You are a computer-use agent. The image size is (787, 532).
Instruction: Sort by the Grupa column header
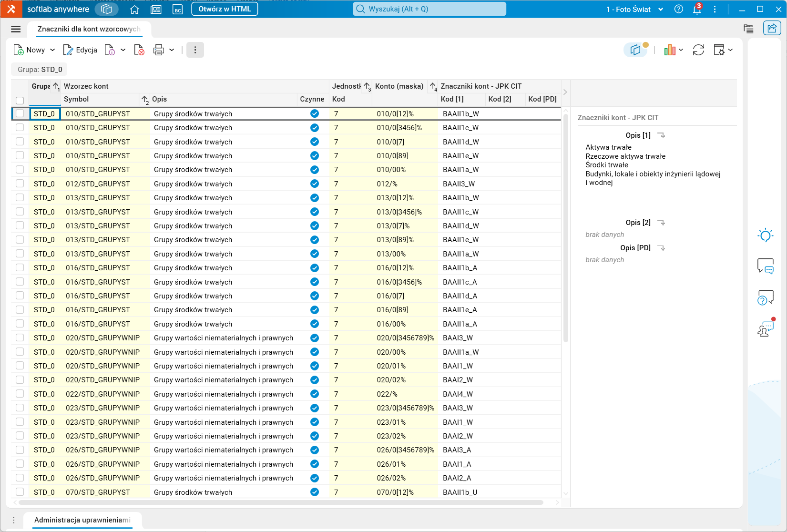pyautogui.click(x=45, y=92)
